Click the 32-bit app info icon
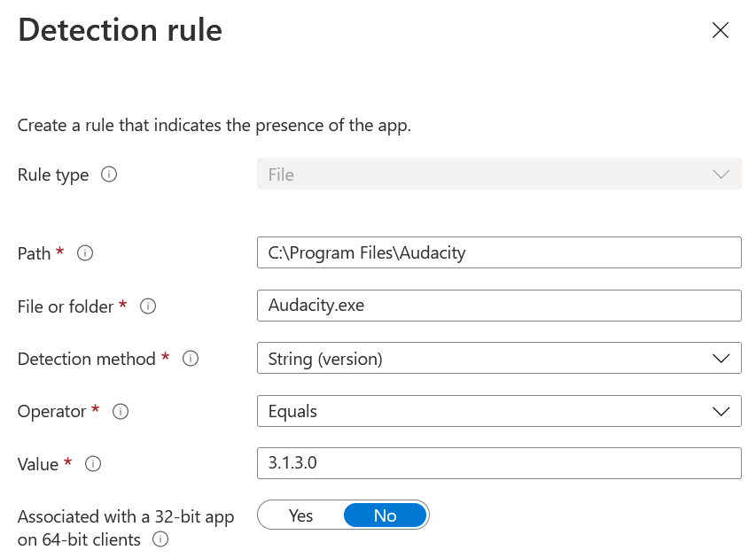This screenshot has height=558, width=756. (160, 539)
